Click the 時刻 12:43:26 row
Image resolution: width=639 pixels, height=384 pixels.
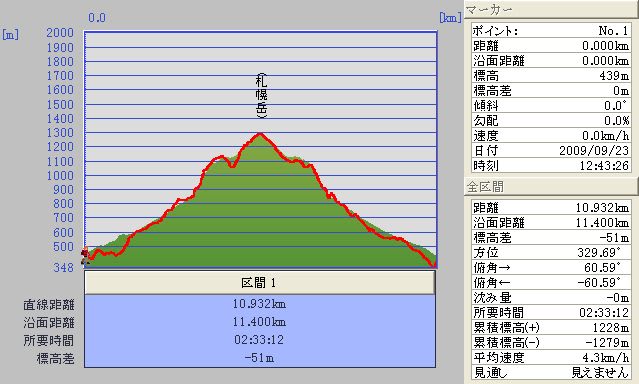point(551,166)
